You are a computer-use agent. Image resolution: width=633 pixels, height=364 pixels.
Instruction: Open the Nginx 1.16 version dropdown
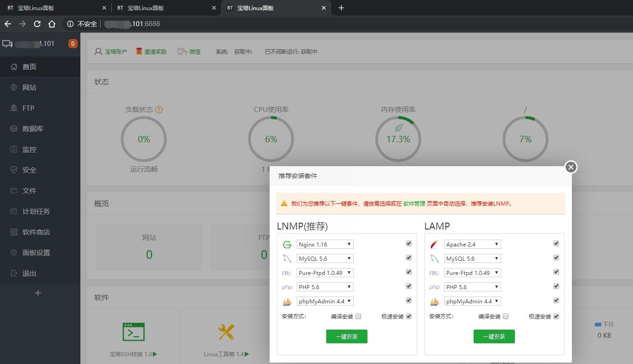(325, 245)
